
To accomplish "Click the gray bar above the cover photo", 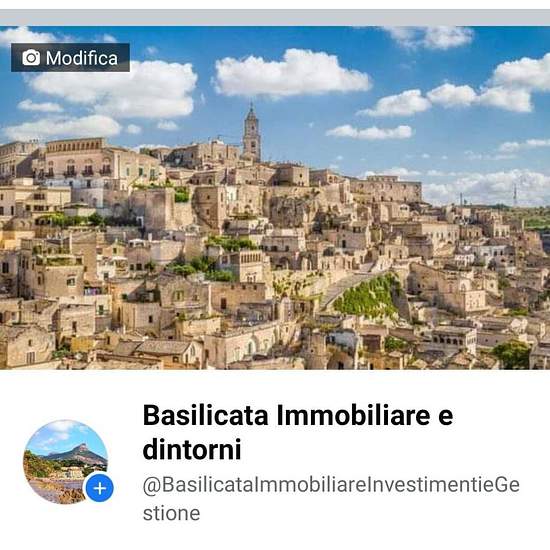I will click(275, 18).
